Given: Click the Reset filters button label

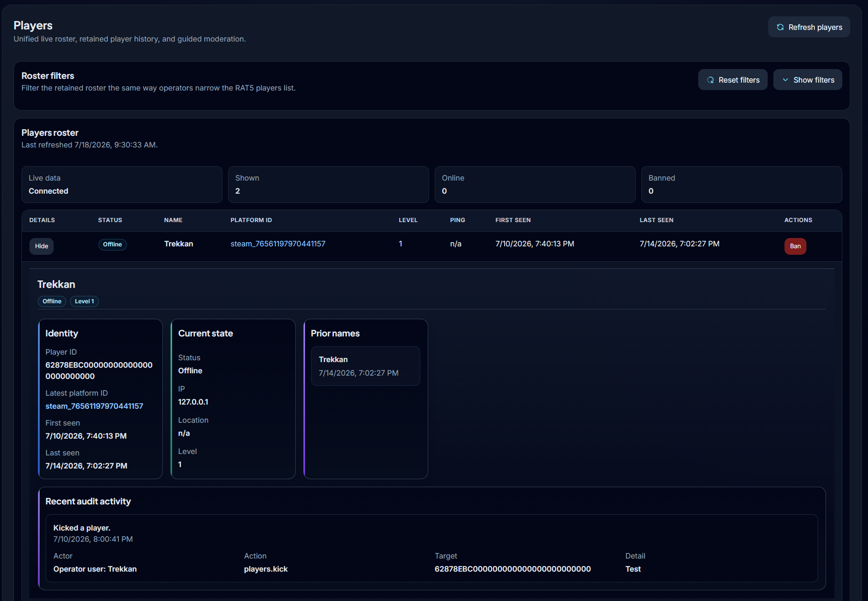Looking at the screenshot, I should pyautogui.click(x=739, y=80).
